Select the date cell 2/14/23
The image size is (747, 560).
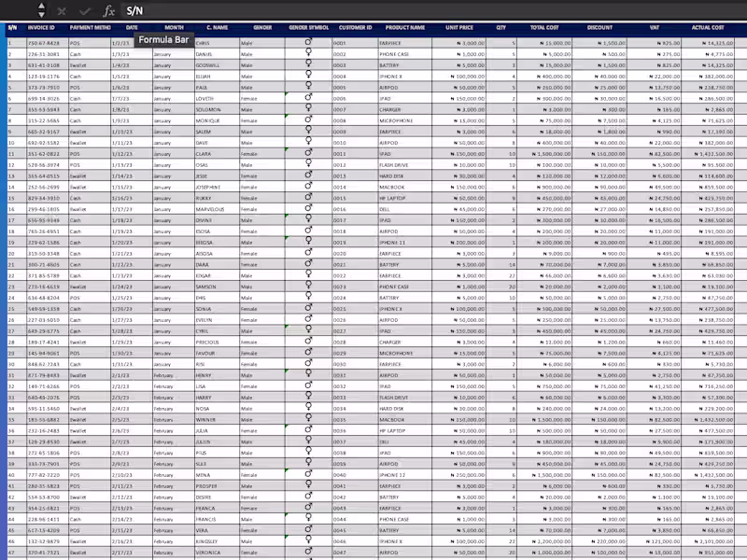point(132,519)
